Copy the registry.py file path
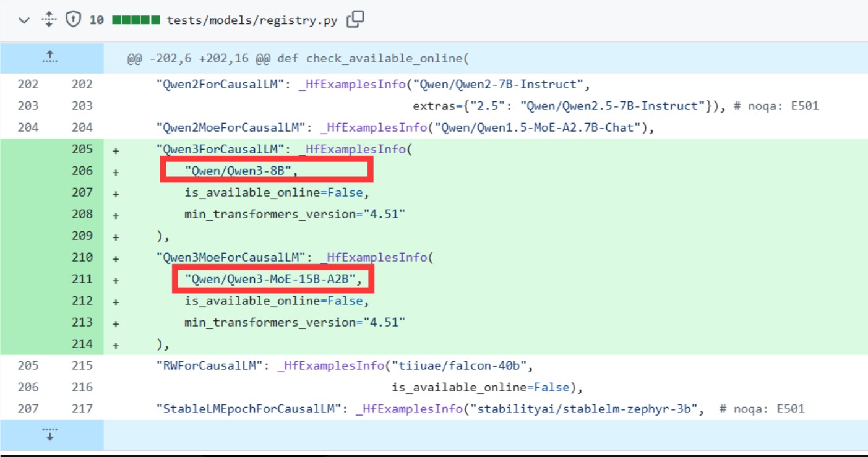868x457 pixels. point(355,20)
